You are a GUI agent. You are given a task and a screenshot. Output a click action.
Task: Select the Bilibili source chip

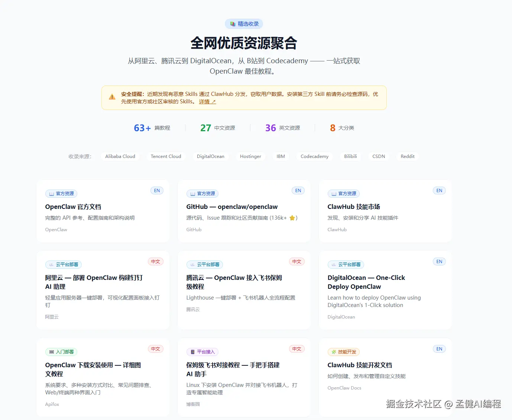pyautogui.click(x=350, y=156)
